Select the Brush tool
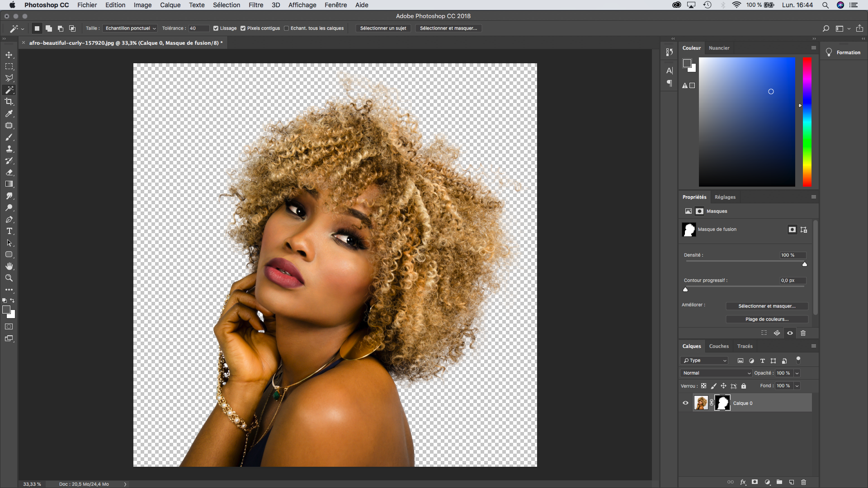 9,137
